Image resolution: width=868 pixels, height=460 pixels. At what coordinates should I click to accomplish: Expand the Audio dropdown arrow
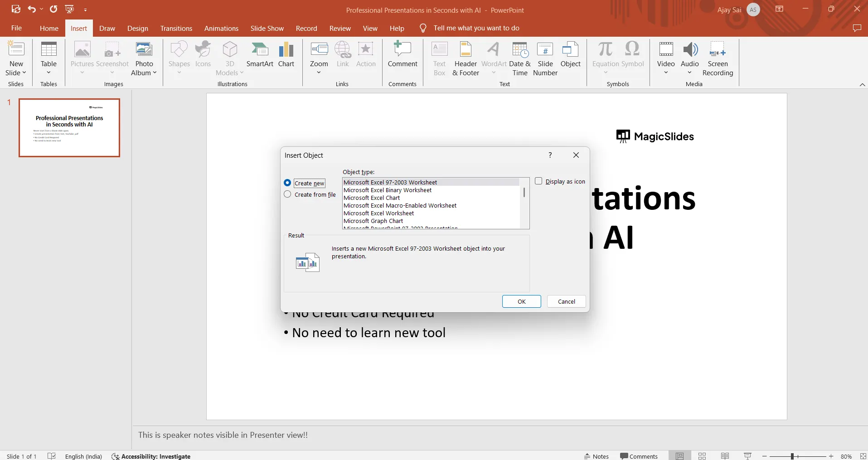[689, 73]
